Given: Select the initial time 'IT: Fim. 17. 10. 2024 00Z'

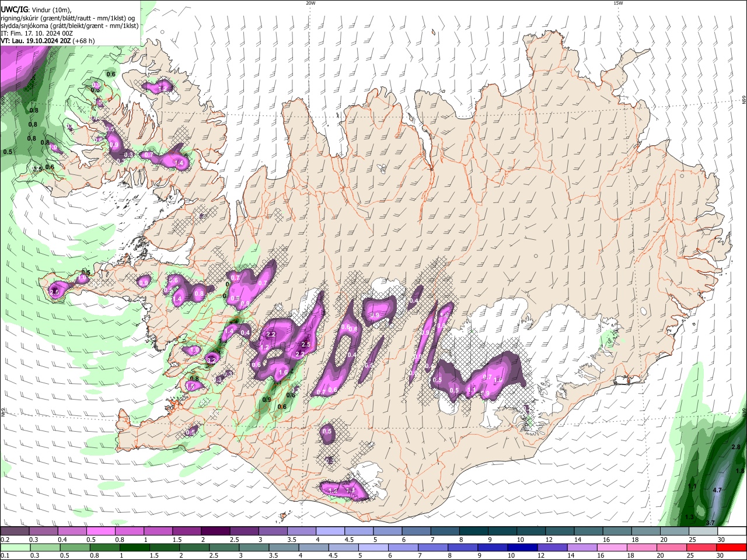Looking at the screenshot, I should (37, 33).
